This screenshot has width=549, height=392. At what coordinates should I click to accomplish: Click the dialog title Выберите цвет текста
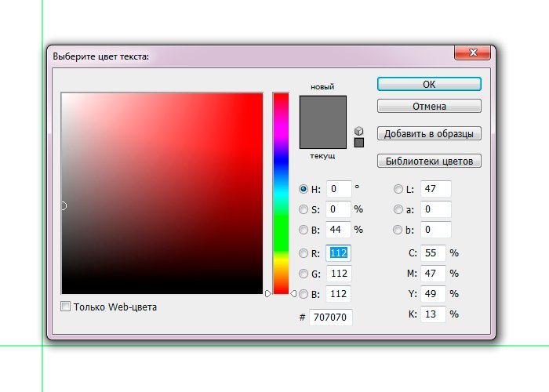coord(101,56)
